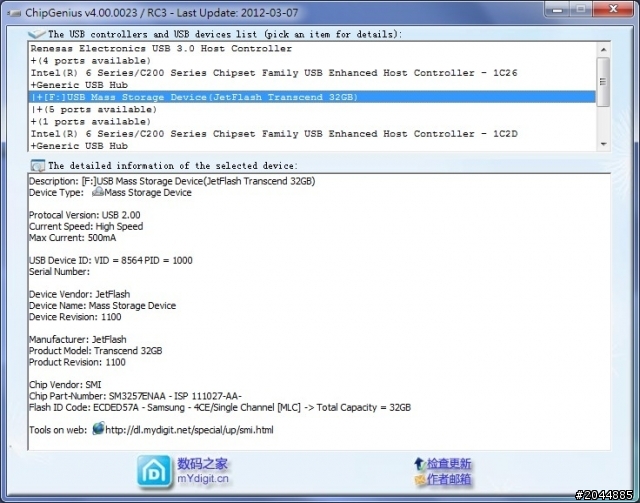Maximize the ChipGenius window
The width and height of the screenshot is (640, 503).
point(581,9)
